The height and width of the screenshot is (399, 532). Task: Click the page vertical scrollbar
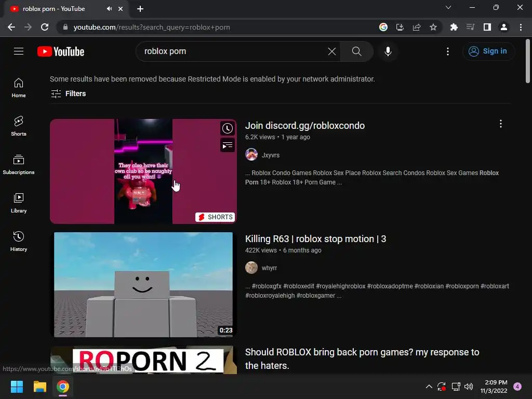528,61
